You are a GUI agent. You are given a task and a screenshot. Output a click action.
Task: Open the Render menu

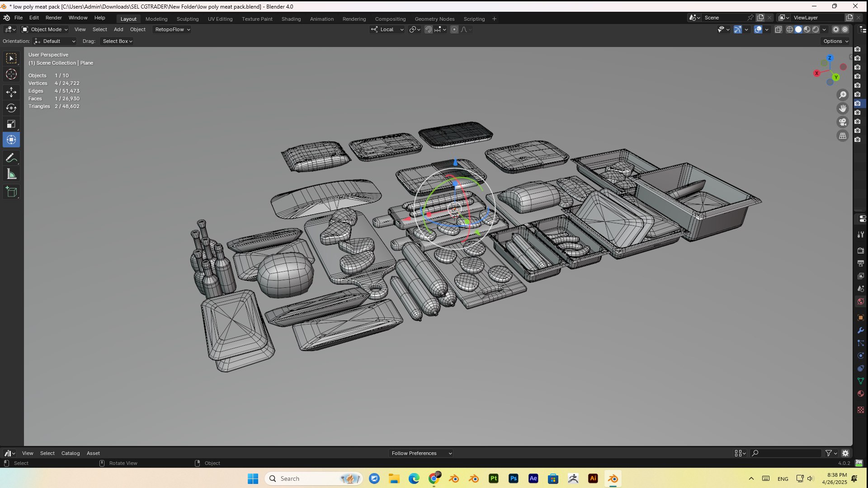click(54, 18)
